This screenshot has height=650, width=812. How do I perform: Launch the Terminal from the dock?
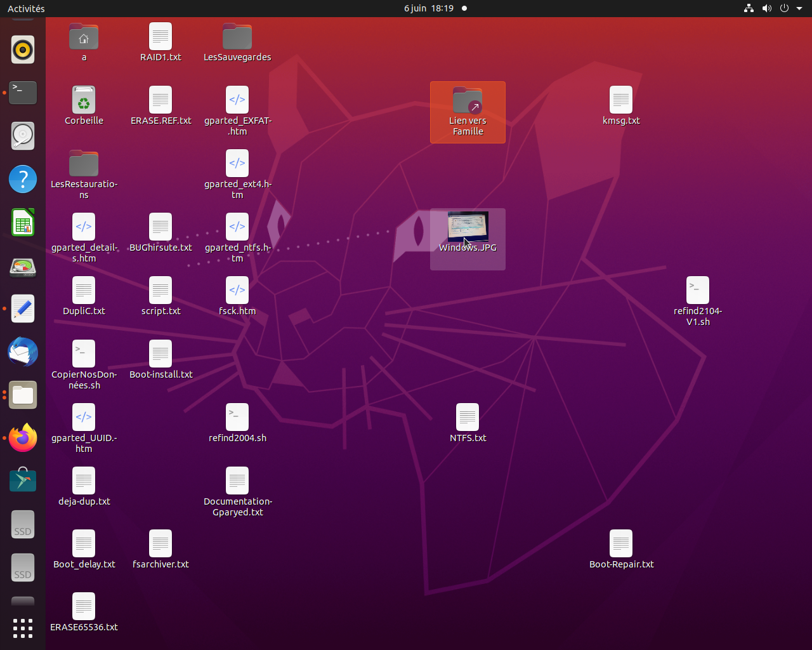pyautogui.click(x=23, y=93)
